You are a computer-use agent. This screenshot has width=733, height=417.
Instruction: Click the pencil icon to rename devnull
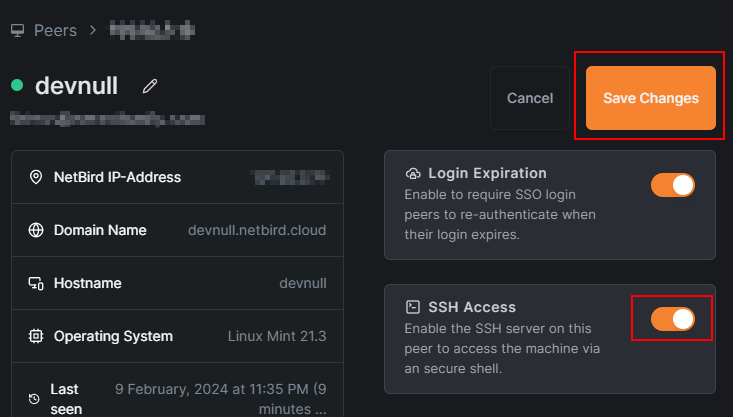(150, 87)
